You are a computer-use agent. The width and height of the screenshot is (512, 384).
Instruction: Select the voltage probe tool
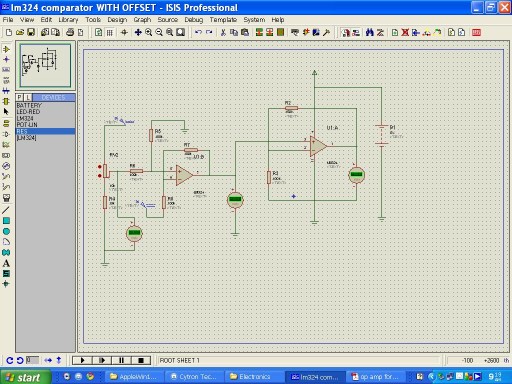pos(6,176)
